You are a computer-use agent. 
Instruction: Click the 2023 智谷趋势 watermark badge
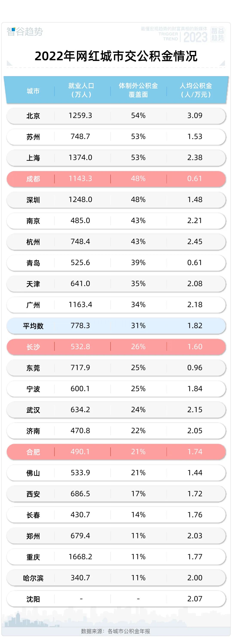tap(204, 34)
